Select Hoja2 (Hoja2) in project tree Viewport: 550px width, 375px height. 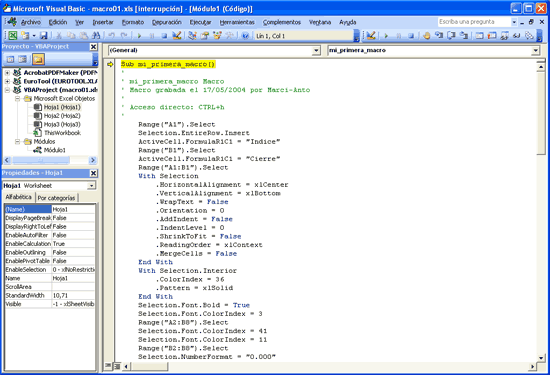pyautogui.click(x=62, y=116)
